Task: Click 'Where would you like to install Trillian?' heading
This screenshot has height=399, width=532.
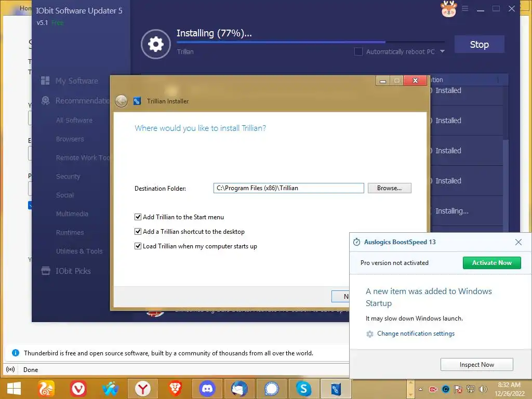Action: click(200, 128)
